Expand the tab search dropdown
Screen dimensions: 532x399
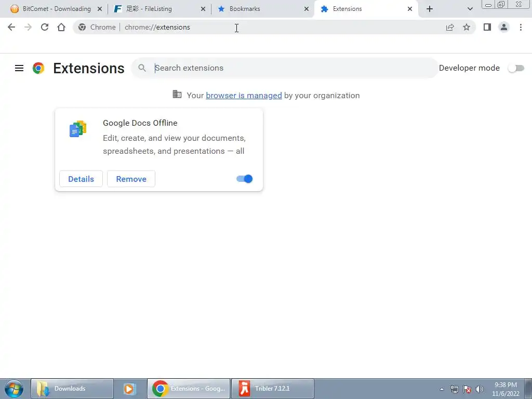click(470, 9)
